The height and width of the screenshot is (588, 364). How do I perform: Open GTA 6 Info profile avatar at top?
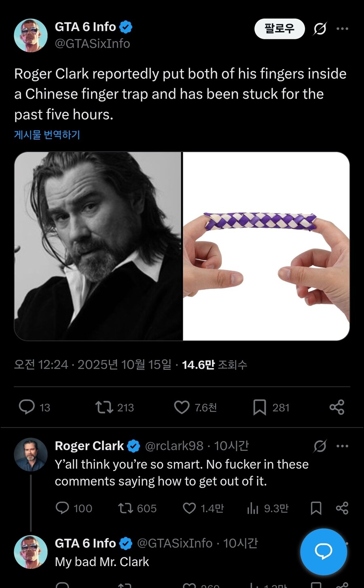(x=31, y=35)
